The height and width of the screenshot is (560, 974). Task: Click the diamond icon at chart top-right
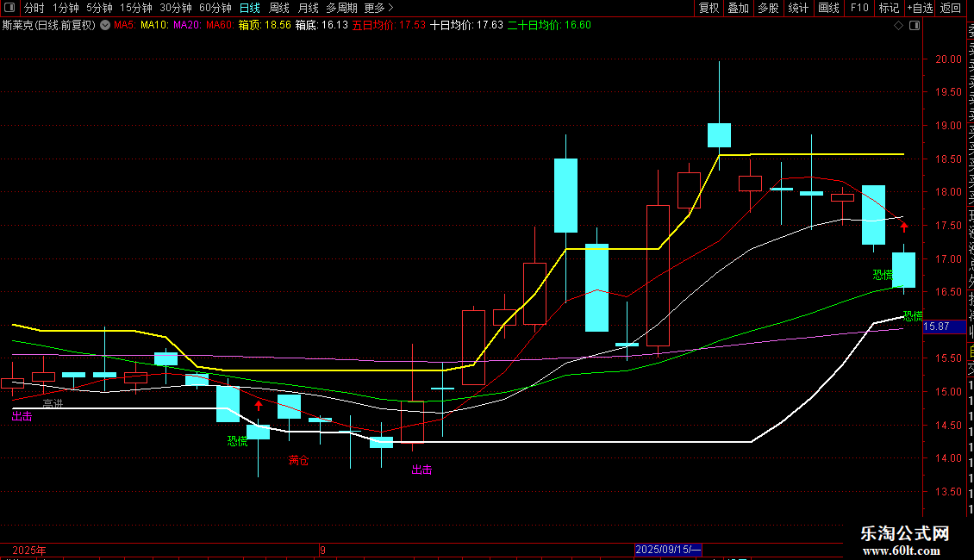pyautogui.click(x=898, y=25)
